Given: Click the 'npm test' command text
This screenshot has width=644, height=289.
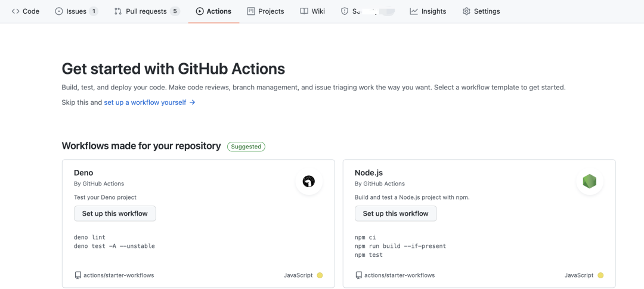Looking at the screenshot, I should coord(369,254).
